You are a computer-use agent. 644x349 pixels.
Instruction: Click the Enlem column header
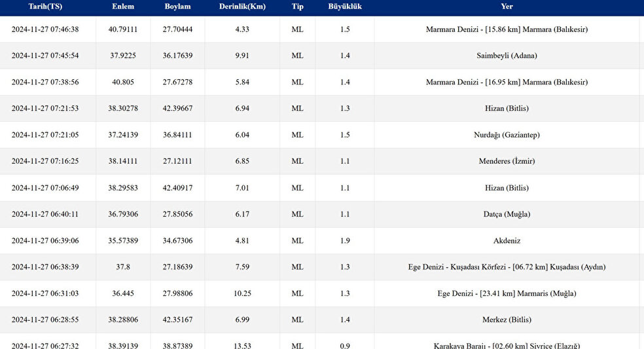point(123,7)
